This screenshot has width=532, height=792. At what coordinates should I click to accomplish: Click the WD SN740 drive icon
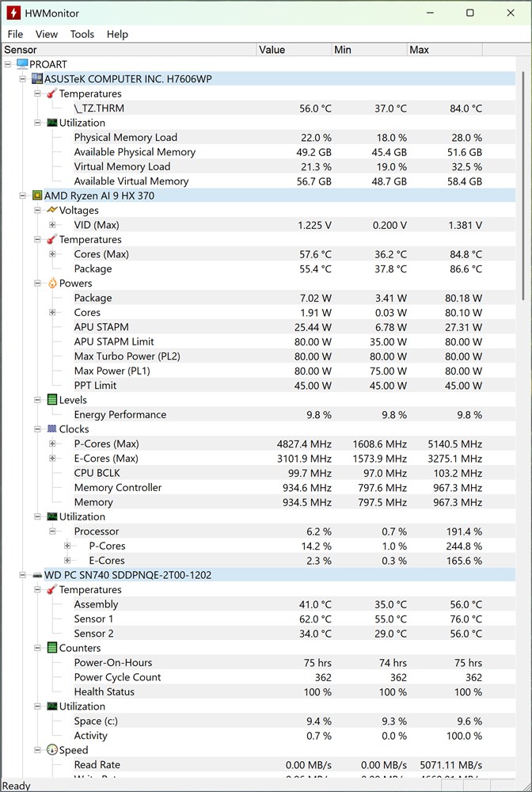point(36,575)
